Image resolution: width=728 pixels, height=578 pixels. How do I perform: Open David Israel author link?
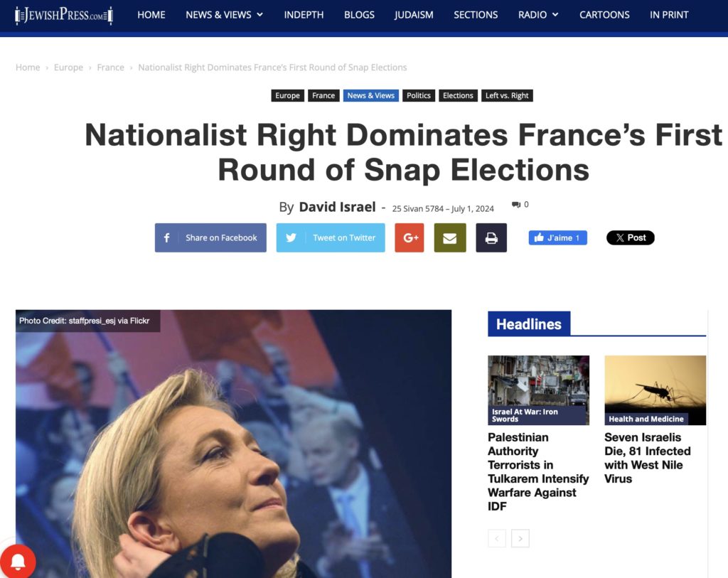tap(337, 207)
